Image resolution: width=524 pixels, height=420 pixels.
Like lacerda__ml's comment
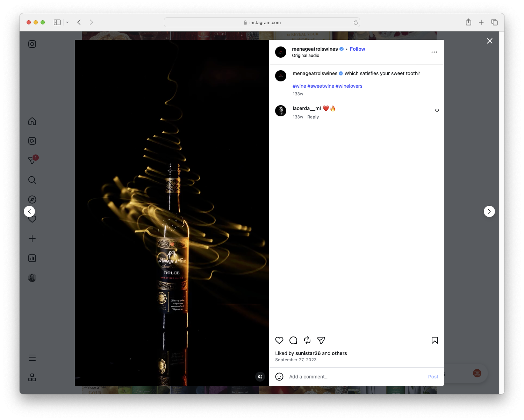coord(437,110)
